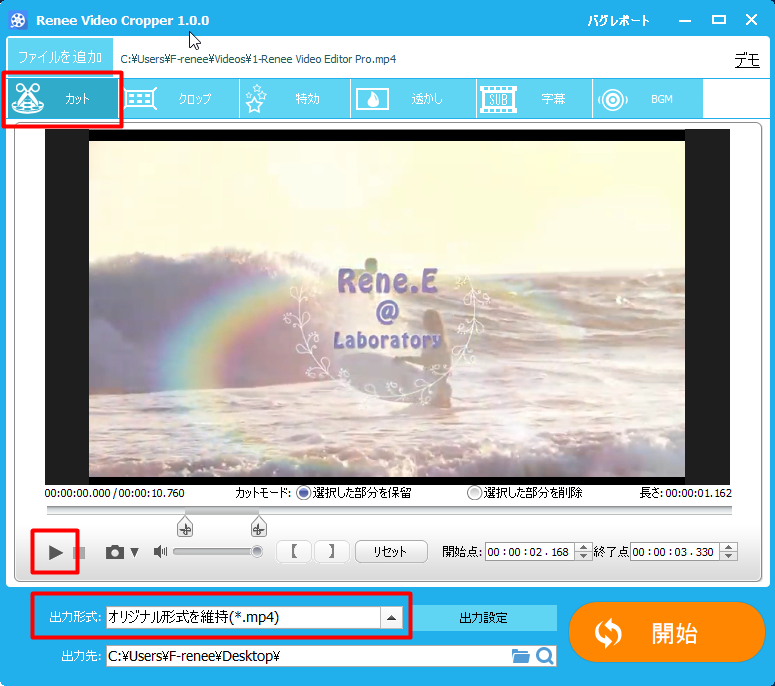Increase the 終了点 end time value
Viewport: 775px width, 686px height.
pyautogui.click(x=729, y=547)
